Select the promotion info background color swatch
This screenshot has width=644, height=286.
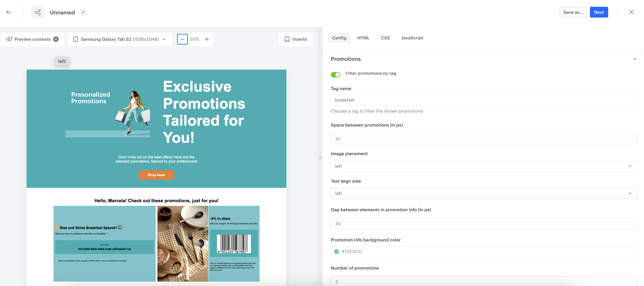tap(336, 251)
